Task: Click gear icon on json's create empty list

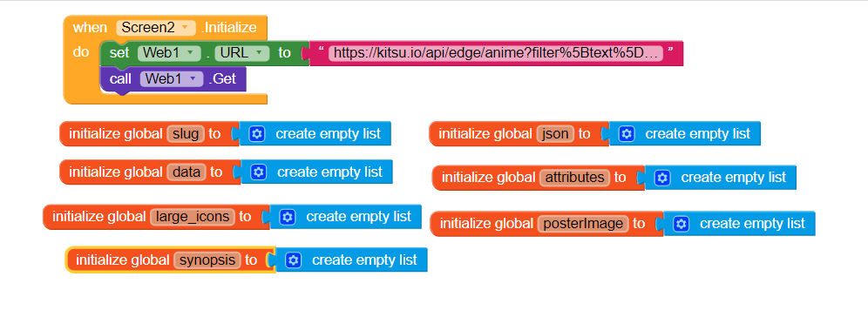Action: pyautogui.click(x=627, y=133)
